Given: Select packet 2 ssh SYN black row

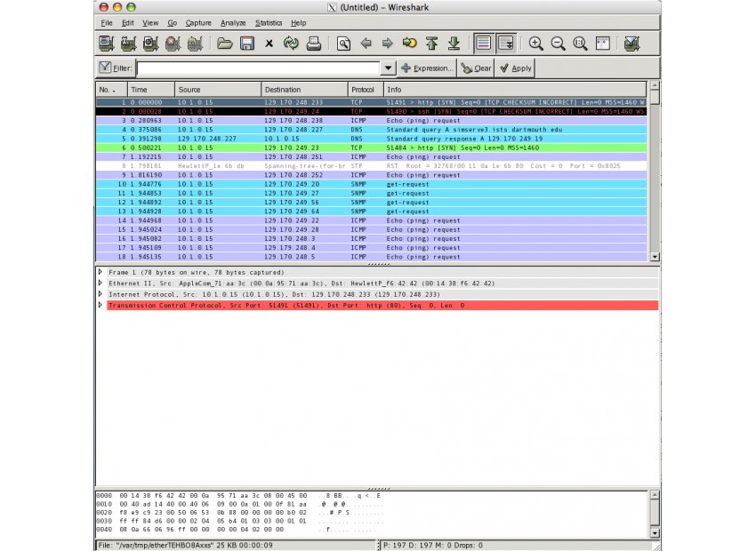Looking at the screenshot, I should point(371,111).
